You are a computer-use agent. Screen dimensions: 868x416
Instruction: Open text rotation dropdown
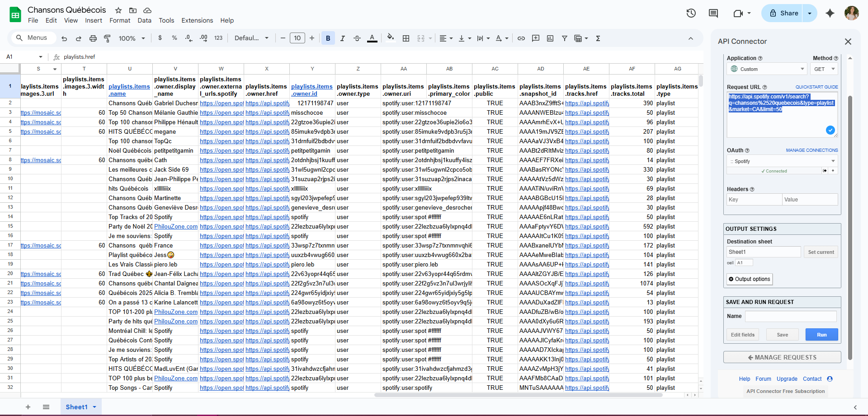click(x=502, y=38)
